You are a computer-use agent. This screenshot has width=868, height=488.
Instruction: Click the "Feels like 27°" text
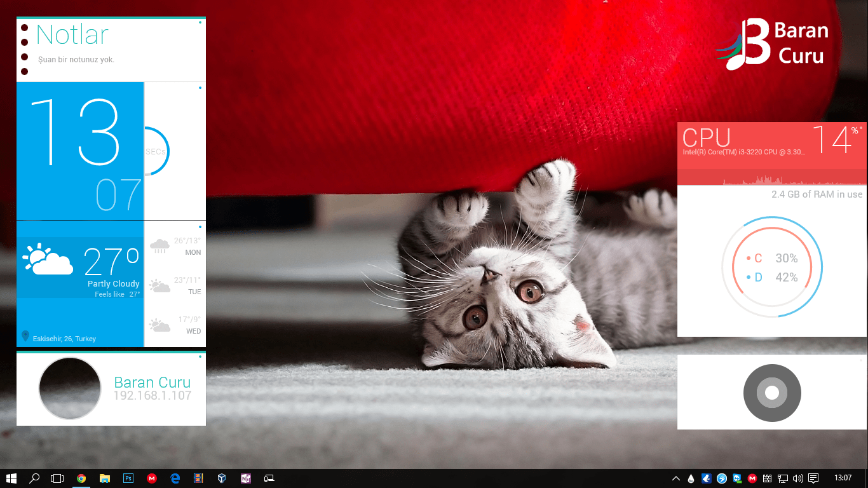[x=118, y=294]
